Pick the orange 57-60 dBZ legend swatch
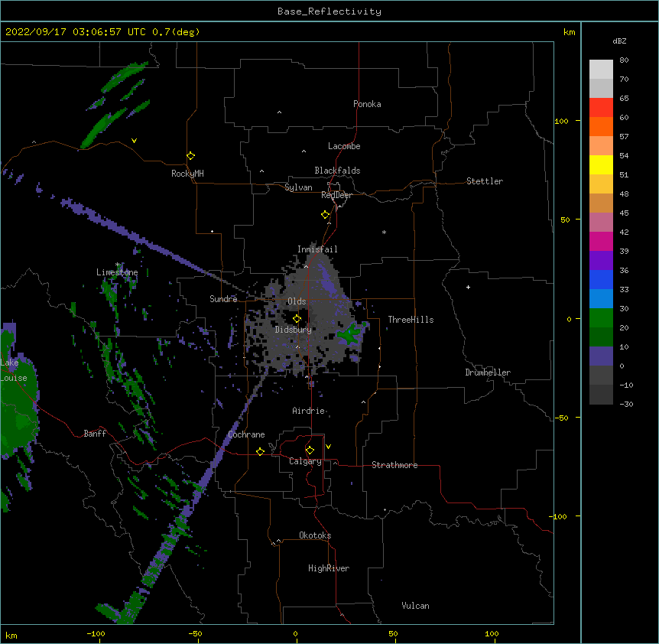The image size is (659, 644). pos(601,126)
